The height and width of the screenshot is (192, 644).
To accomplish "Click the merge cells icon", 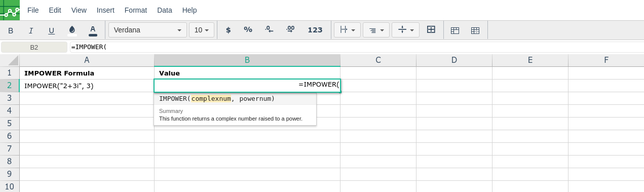I will coord(431,30).
